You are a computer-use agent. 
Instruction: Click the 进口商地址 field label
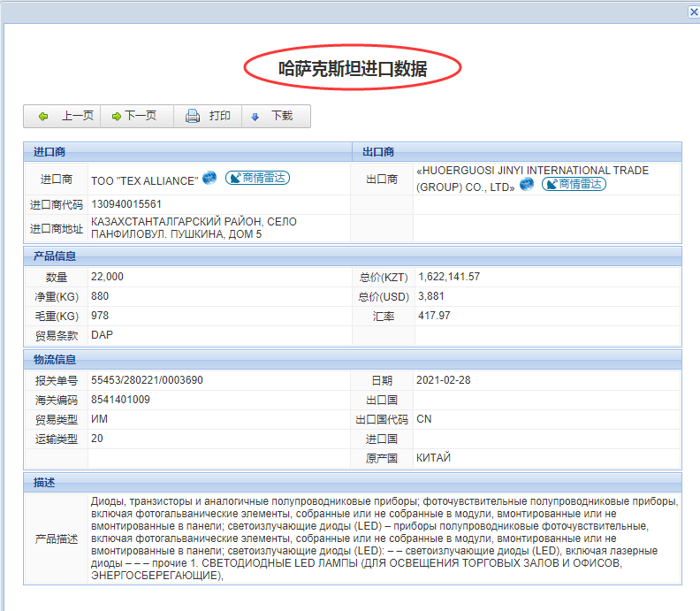57,229
